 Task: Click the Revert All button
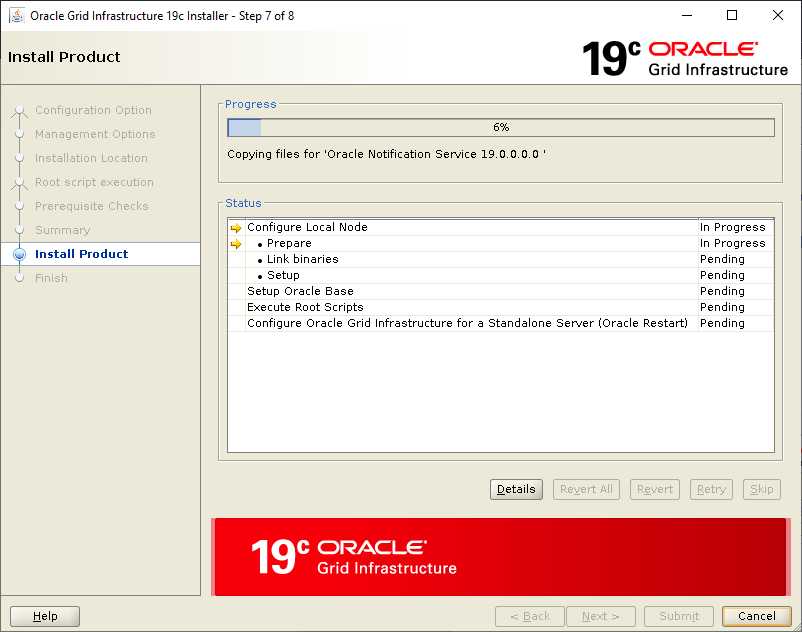(x=586, y=489)
